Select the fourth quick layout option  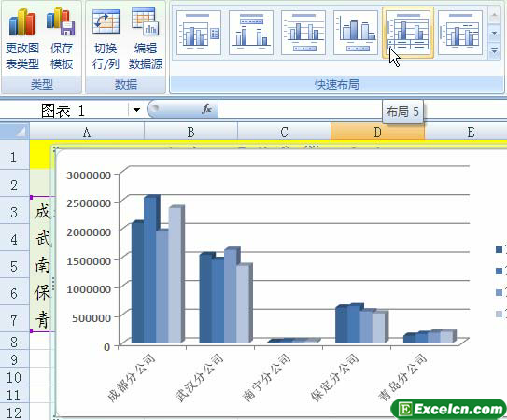pyautogui.click(x=356, y=33)
